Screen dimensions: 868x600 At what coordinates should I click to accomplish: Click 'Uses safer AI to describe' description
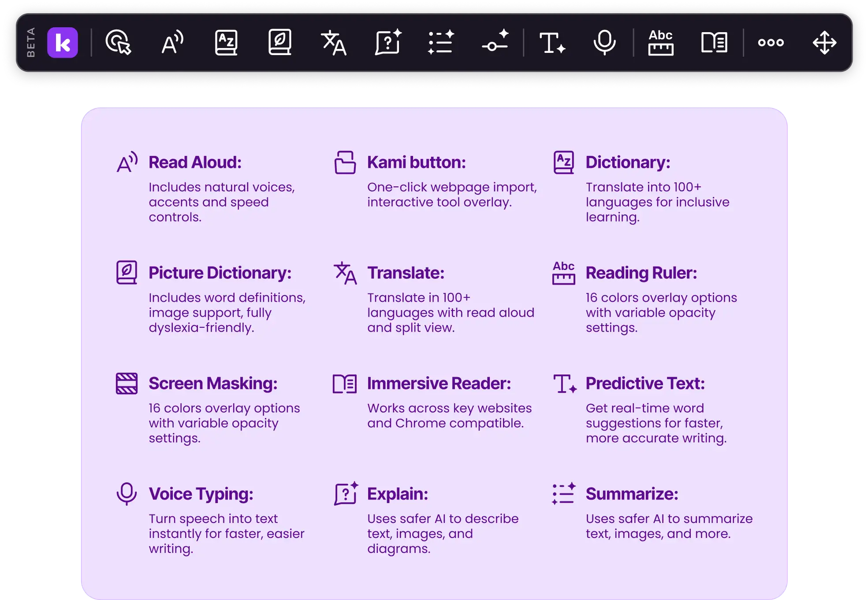443,533
